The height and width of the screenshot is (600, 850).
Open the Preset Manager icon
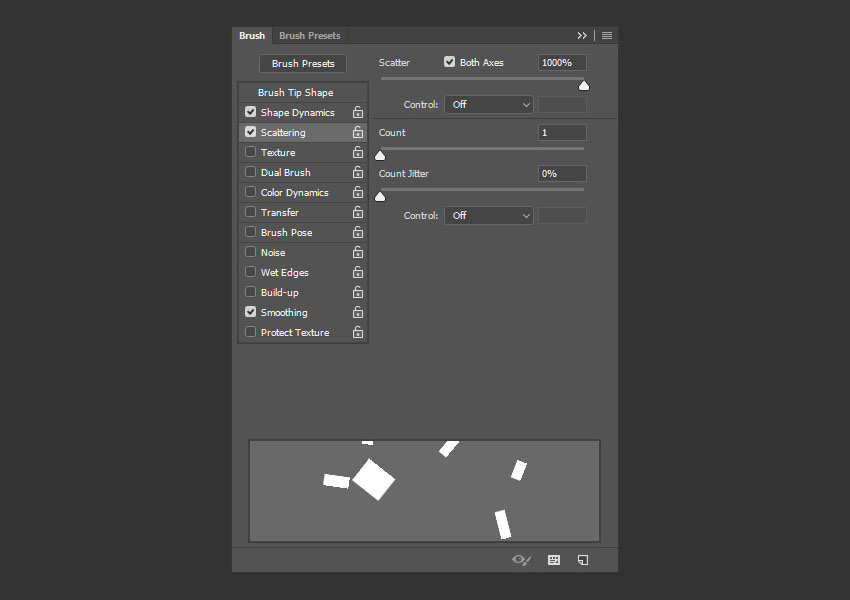pyautogui.click(x=554, y=560)
